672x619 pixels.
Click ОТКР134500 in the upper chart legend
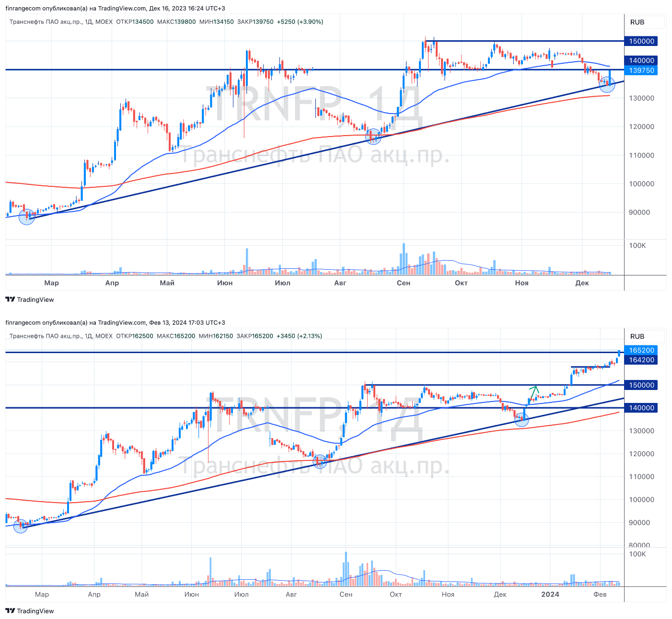[x=135, y=22]
